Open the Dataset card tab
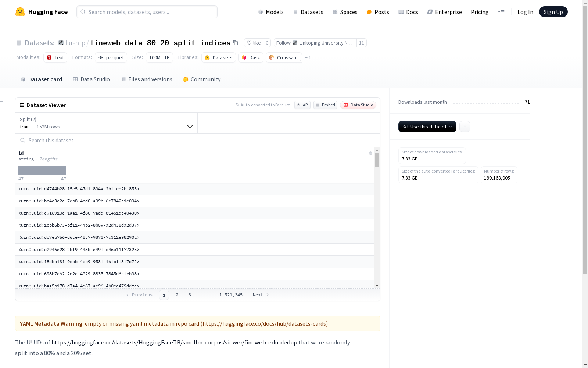This screenshot has height=368, width=588. (41, 79)
